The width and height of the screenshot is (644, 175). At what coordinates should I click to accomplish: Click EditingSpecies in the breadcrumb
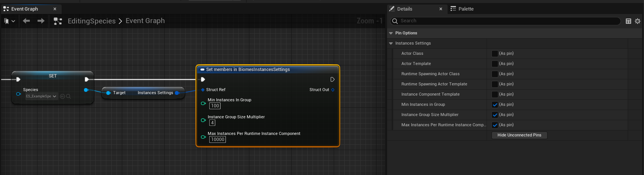pyautogui.click(x=92, y=21)
